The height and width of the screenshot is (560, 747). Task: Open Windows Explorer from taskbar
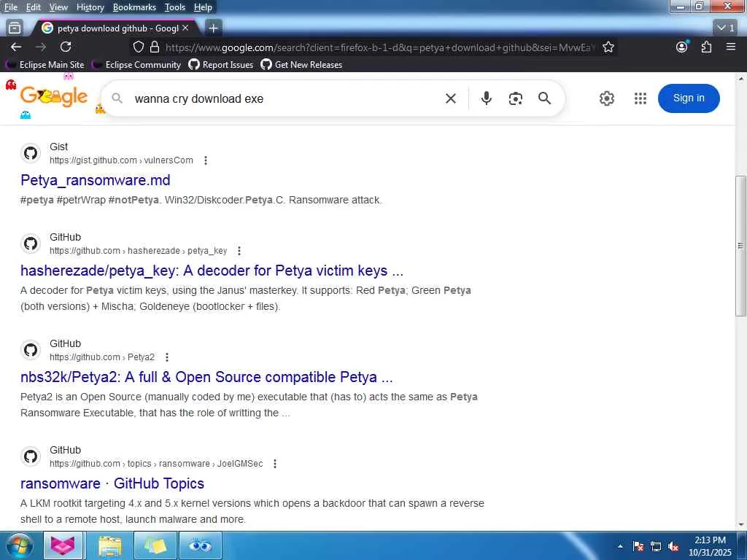click(x=109, y=545)
